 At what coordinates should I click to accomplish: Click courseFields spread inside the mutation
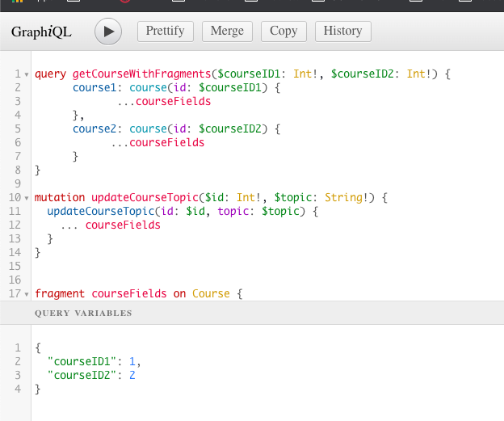point(122,225)
